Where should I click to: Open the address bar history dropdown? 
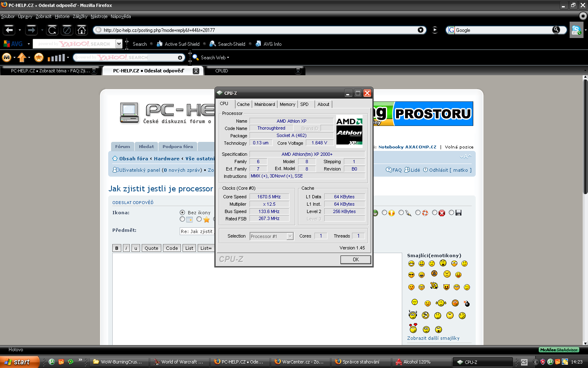pos(421,30)
